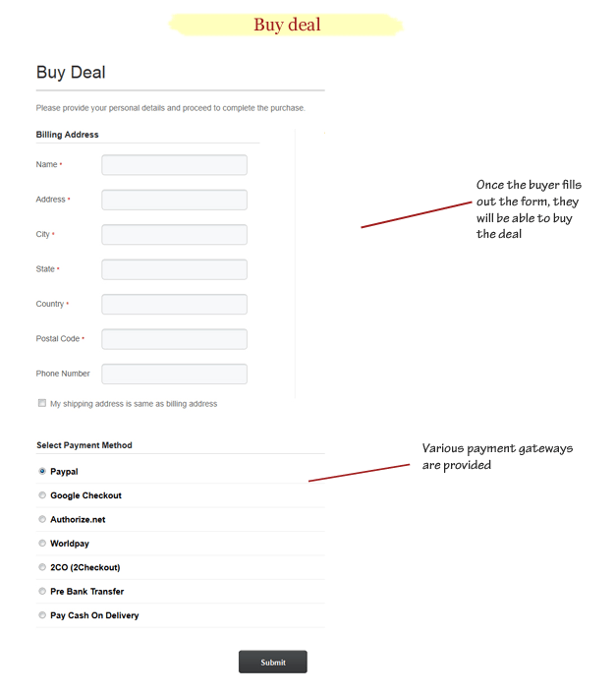
Task: Select Pay Cash On Delivery
Action: coord(42,614)
